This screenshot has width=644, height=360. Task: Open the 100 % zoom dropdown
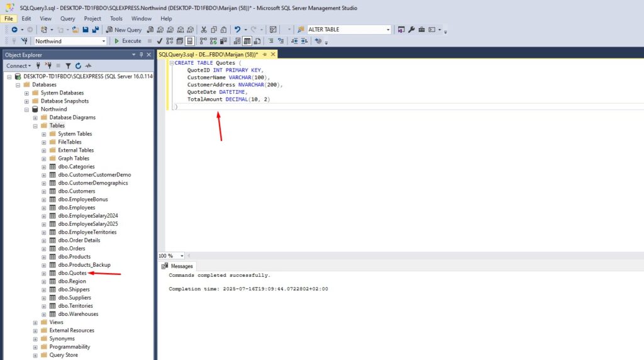coord(182,256)
